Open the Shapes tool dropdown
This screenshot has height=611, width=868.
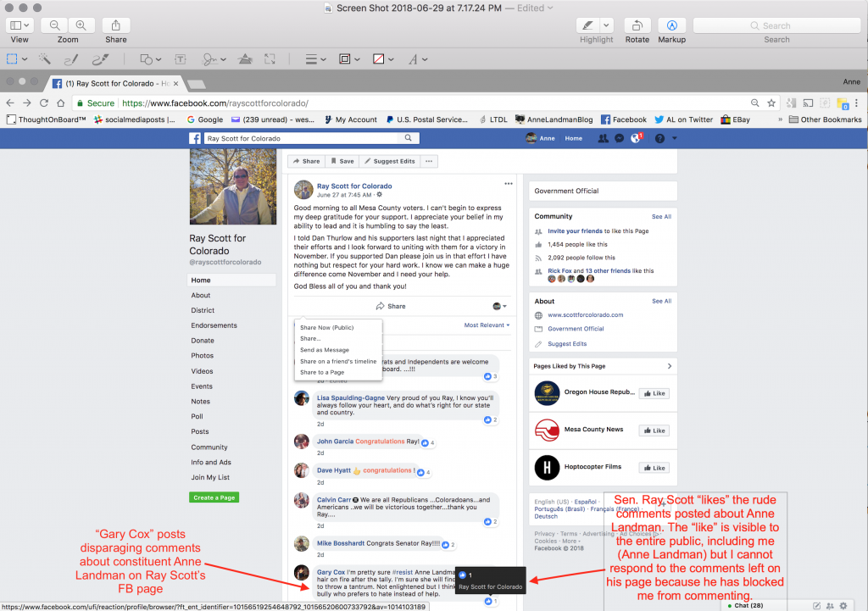(x=150, y=59)
